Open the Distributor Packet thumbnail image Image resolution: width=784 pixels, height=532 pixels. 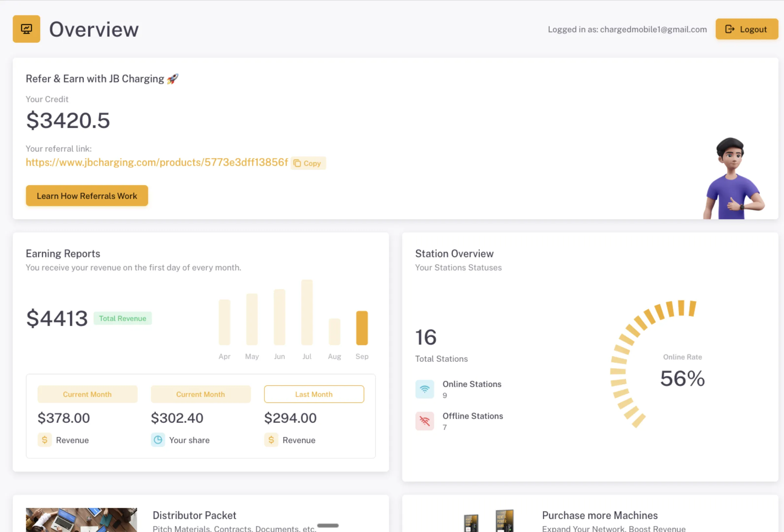[x=81, y=520]
